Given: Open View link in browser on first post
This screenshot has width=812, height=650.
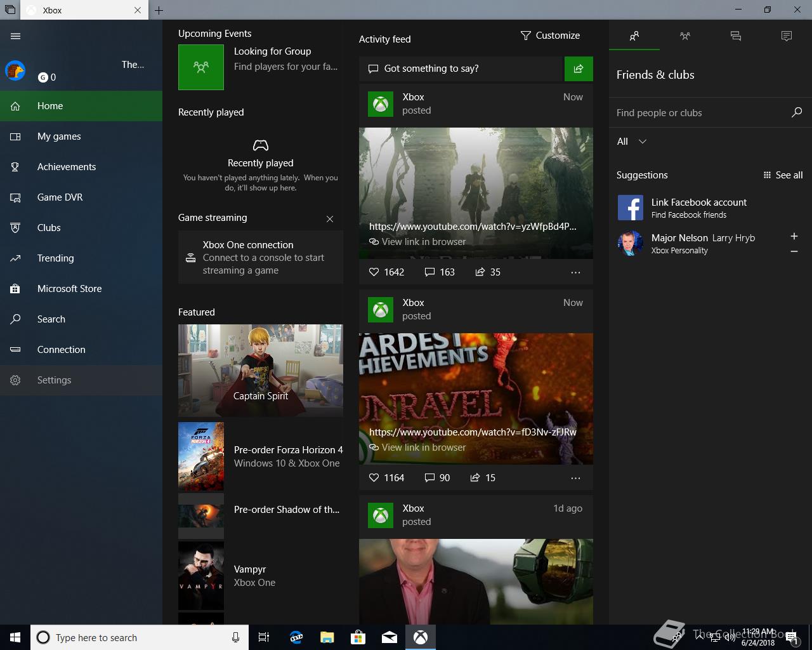Looking at the screenshot, I should 417,242.
